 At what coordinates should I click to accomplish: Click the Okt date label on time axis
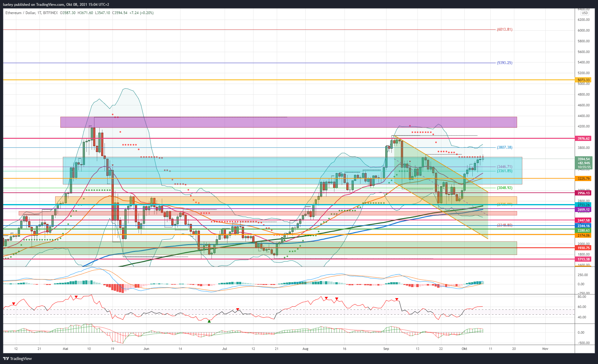click(464, 349)
